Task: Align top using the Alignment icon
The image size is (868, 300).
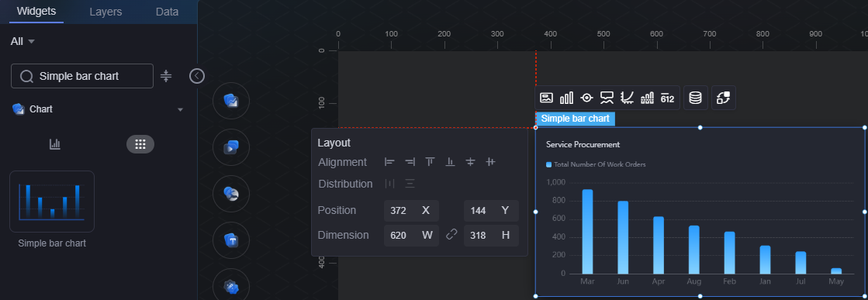Action: point(431,162)
